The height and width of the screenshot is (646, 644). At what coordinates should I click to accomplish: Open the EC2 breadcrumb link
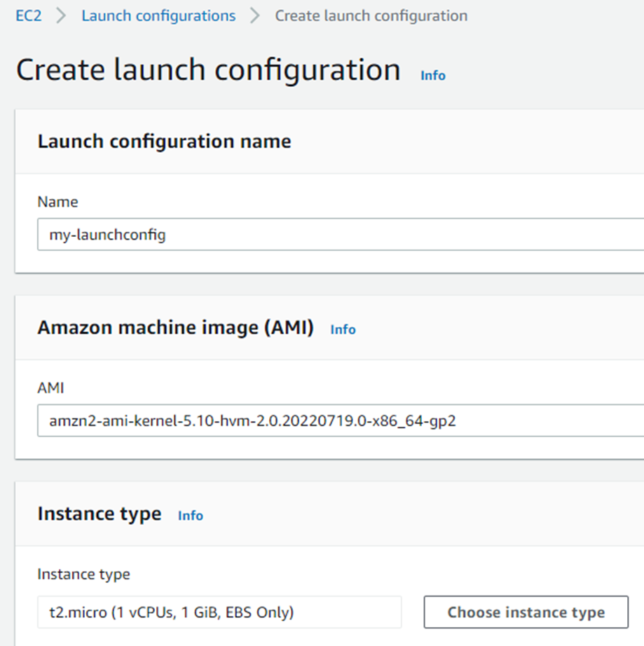pyautogui.click(x=29, y=15)
